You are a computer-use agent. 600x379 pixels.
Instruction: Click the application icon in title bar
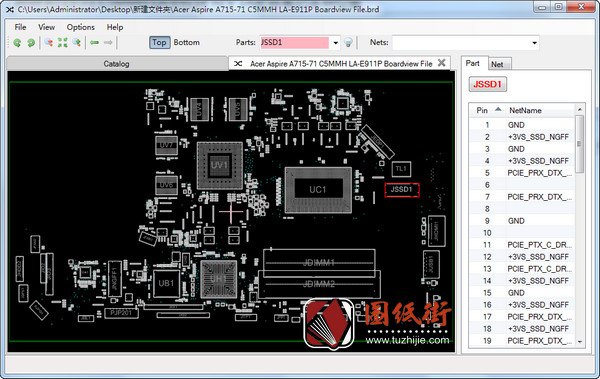coord(10,9)
